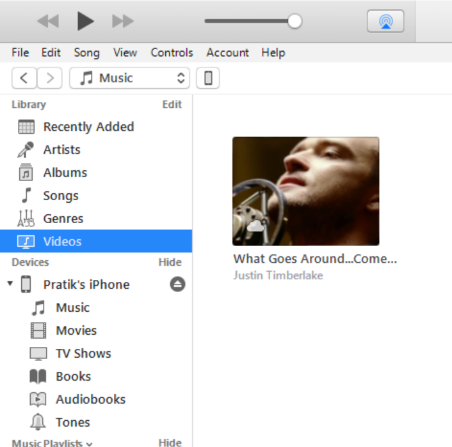This screenshot has width=452, height=447.
Task: Collapse the Pratik's iPhone device tree
Action: [x=10, y=284]
